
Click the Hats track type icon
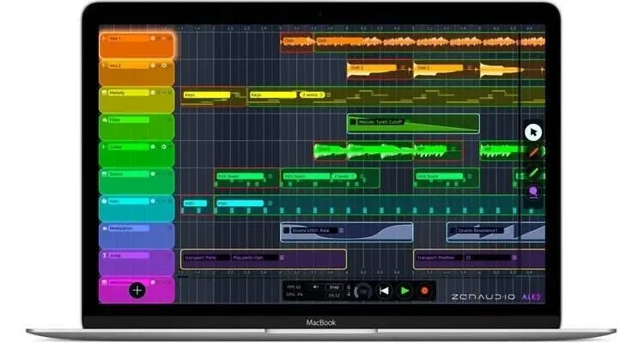[x=104, y=201]
